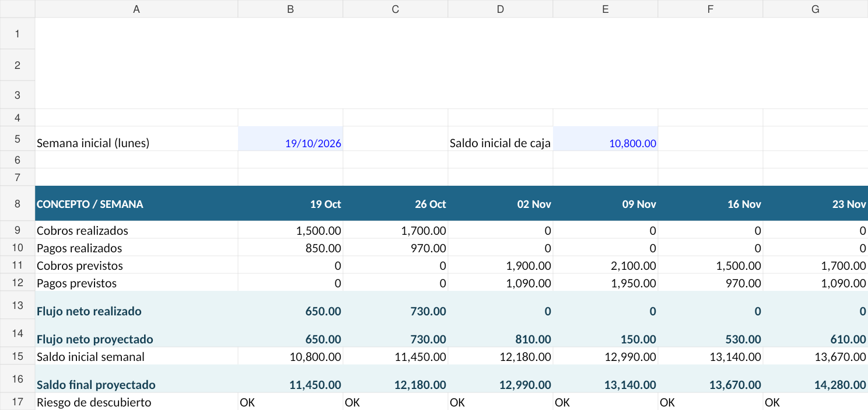The image size is (868, 410).
Task: Click the '16 Nov' week header
Action: [710, 203]
